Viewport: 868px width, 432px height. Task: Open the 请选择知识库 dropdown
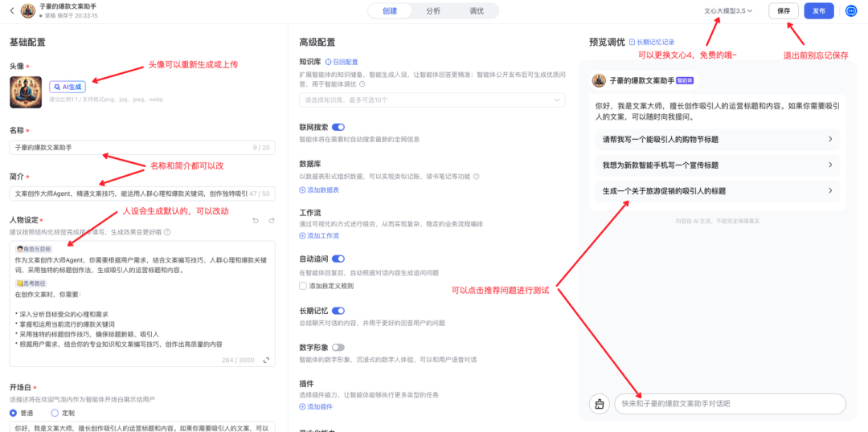(x=432, y=100)
